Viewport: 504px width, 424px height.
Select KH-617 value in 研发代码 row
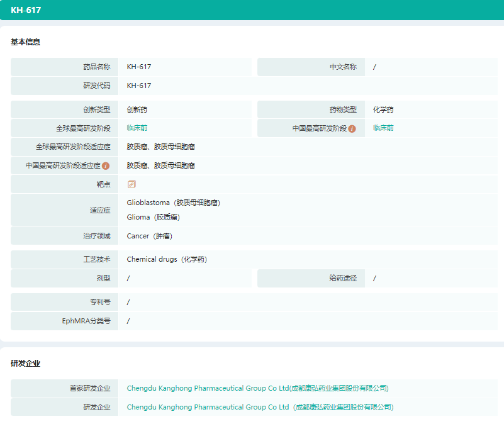[x=138, y=86]
